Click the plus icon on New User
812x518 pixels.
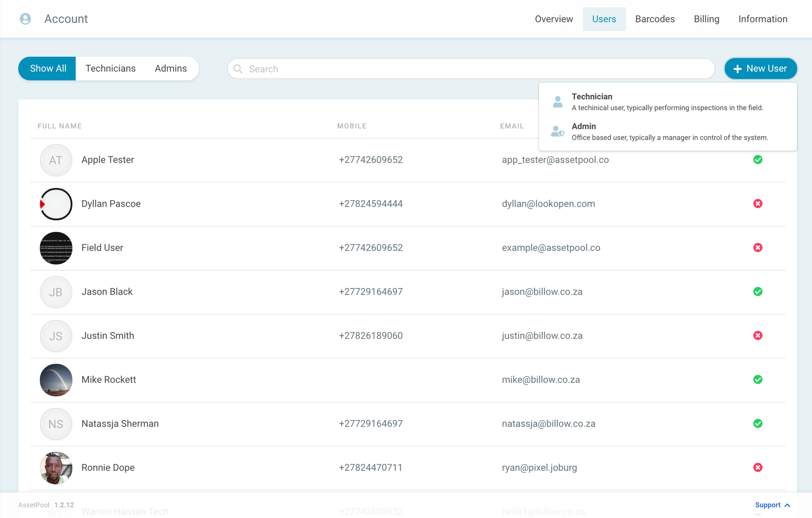coord(738,69)
